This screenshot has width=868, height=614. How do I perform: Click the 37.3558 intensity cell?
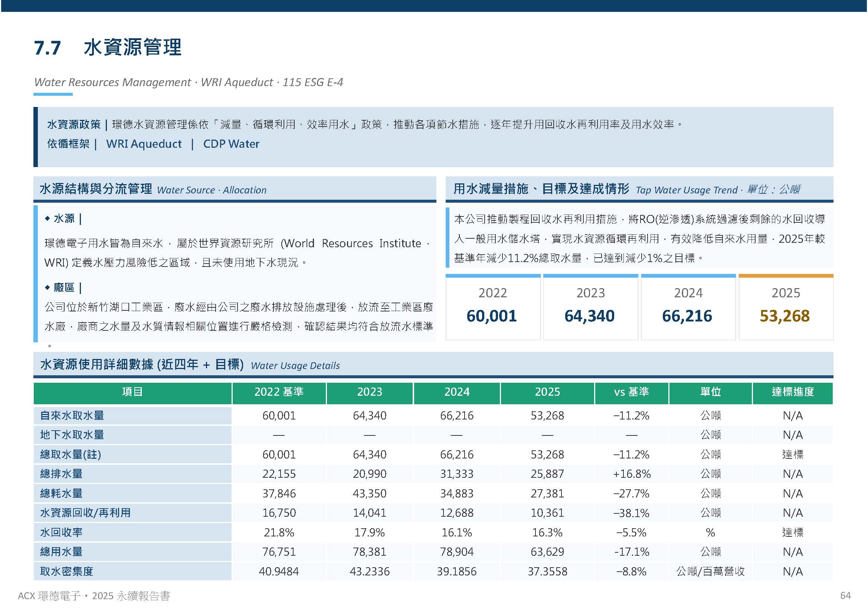[547, 572]
